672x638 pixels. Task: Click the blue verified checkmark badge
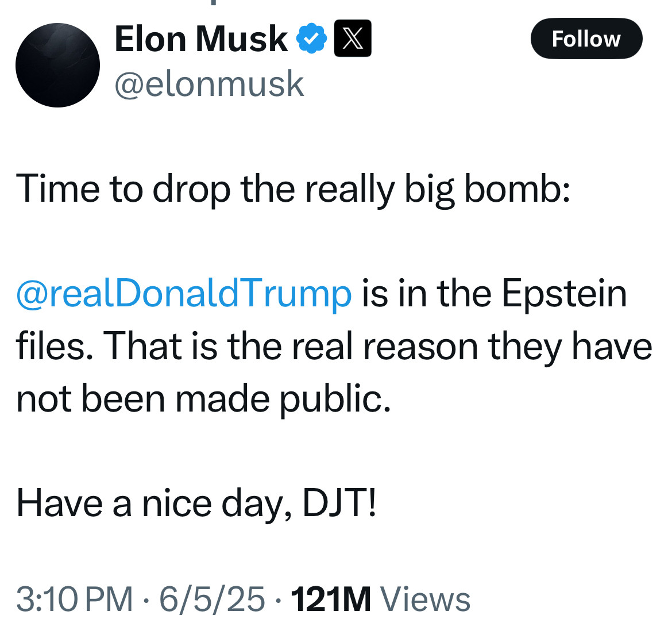click(x=311, y=39)
